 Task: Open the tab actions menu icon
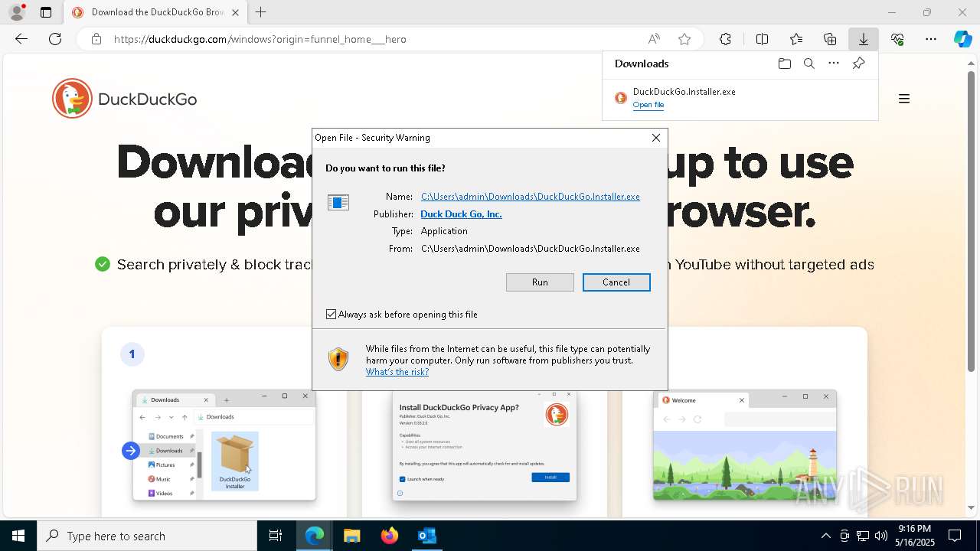click(46, 12)
